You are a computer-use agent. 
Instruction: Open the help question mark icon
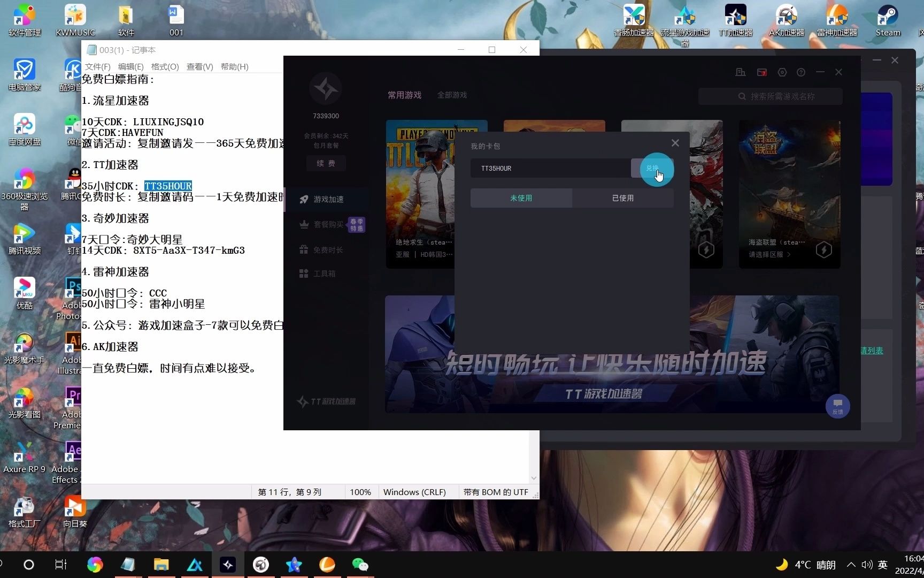[801, 72]
